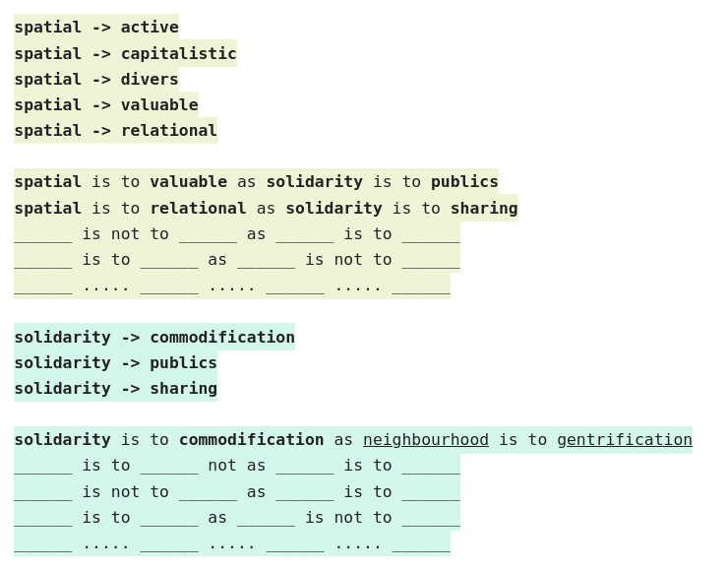Click the line solidarity -> publics
The width and height of the screenshot is (728, 571).
116,363
